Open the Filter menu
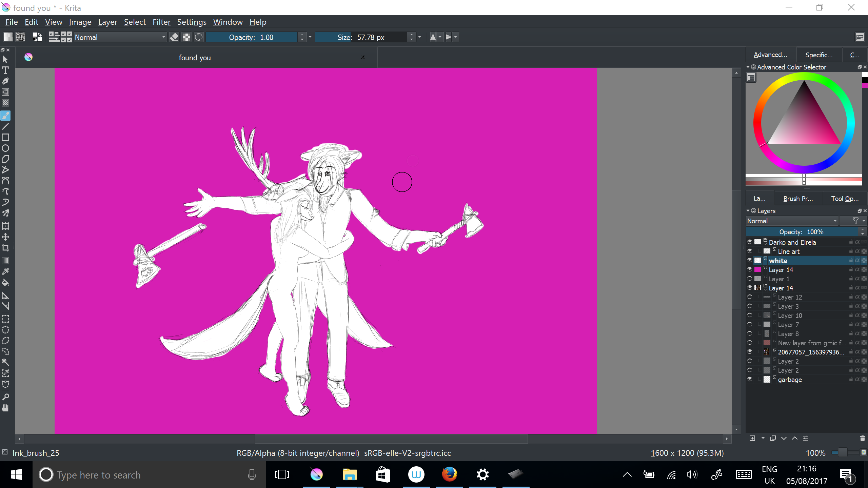The image size is (868, 488). (161, 22)
